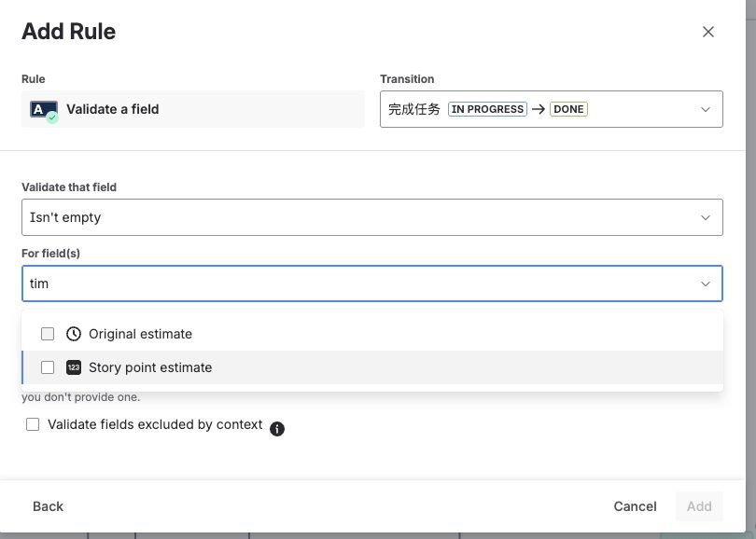Tick the Story point estimate checkbox
The image size is (756, 539).
[48, 367]
